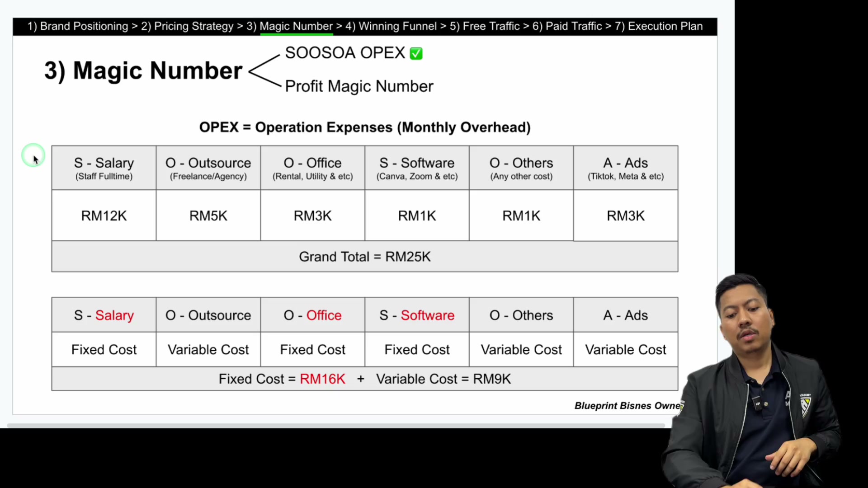This screenshot has width=868, height=488.
Task: Open the '7) Execution Plan' breadcrumb step
Action: coord(659,26)
